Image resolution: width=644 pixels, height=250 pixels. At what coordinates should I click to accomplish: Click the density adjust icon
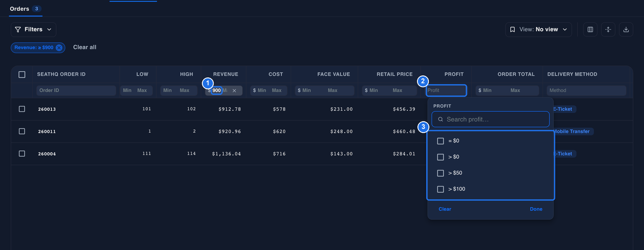[608, 29]
